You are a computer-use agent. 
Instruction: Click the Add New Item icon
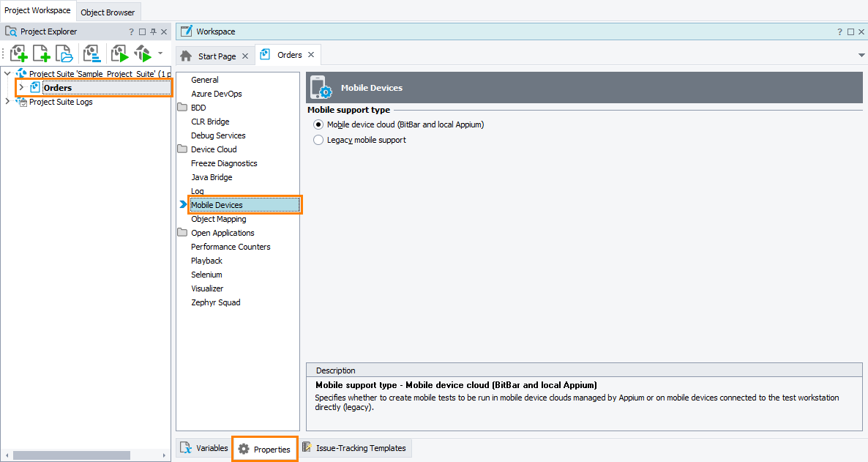(x=42, y=53)
